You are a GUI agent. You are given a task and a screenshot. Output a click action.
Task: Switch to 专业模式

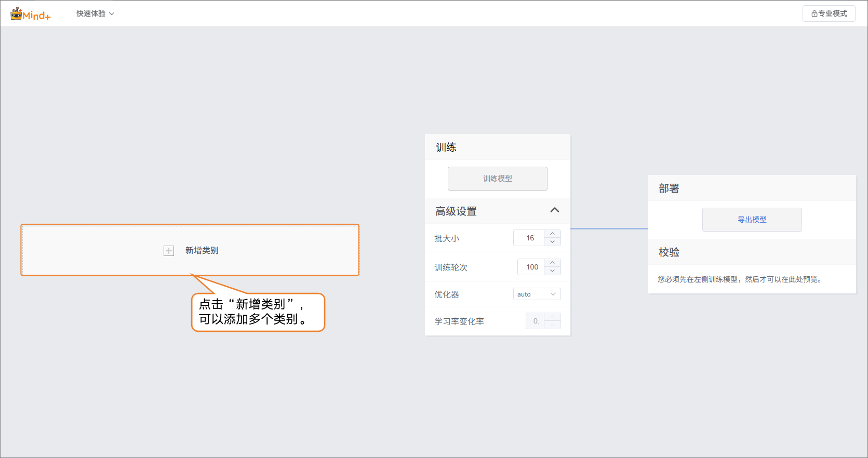point(829,14)
